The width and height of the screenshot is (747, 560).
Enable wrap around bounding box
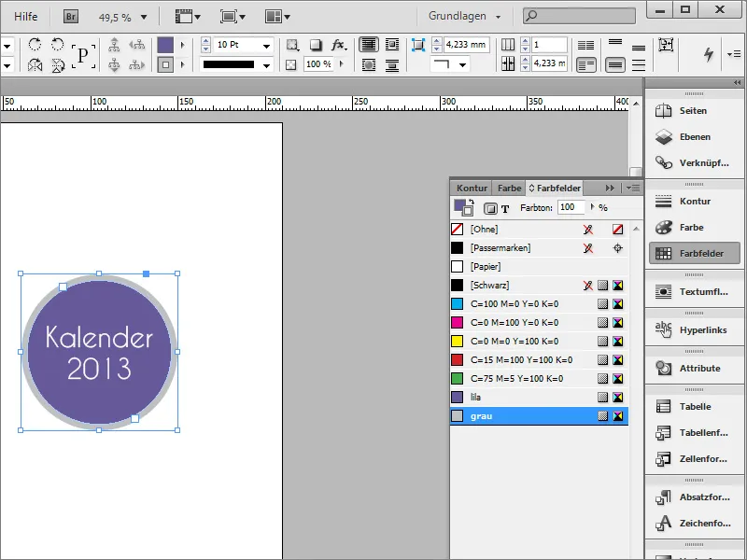[392, 45]
